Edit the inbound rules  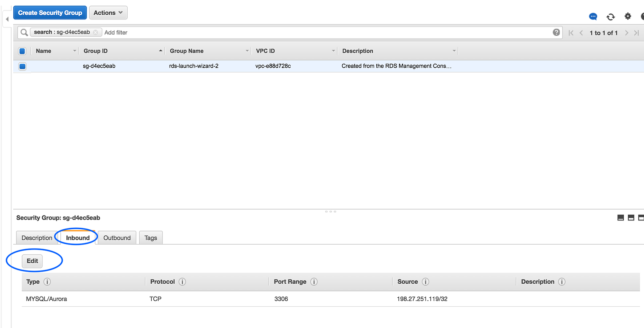[x=32, y=261]
